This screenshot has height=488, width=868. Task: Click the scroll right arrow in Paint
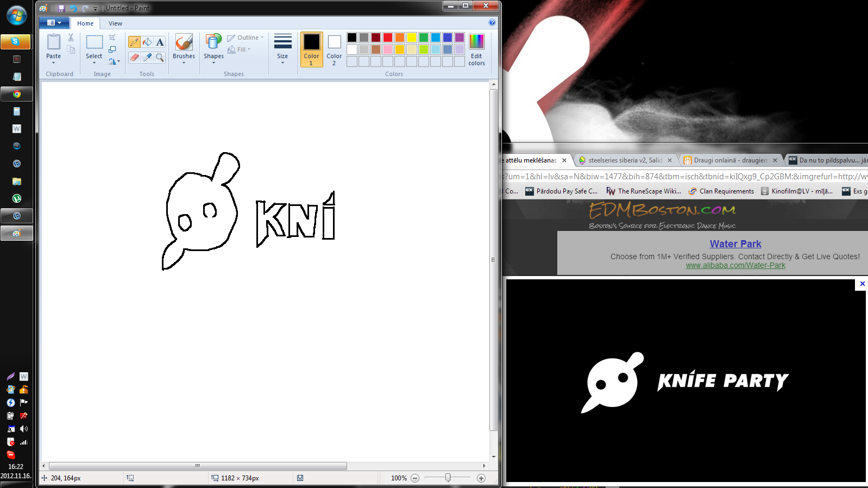coord(484,466)
